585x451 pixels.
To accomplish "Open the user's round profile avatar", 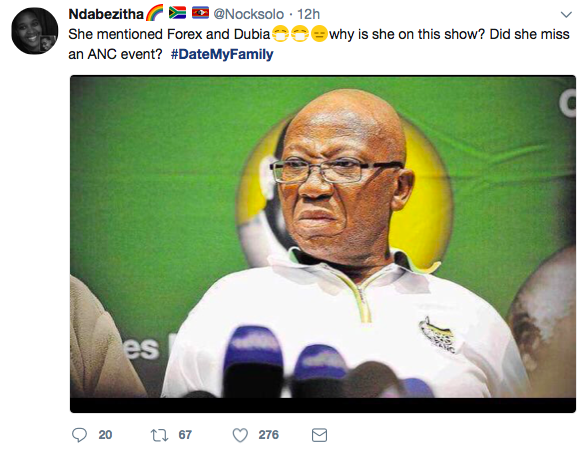I will click(35, 31).
